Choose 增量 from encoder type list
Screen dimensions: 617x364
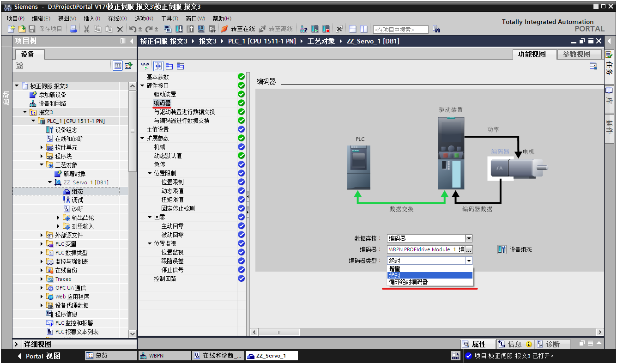click(x=430, y=269)
